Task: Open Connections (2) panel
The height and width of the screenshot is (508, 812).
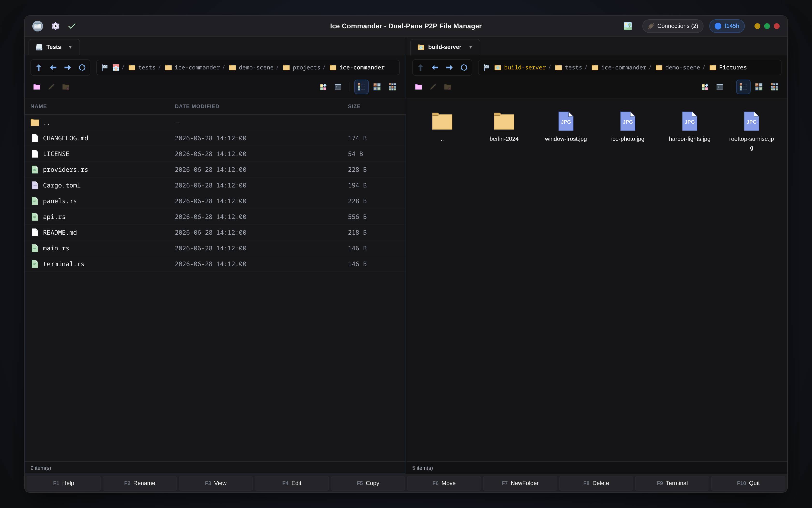Action: point(673,26)
